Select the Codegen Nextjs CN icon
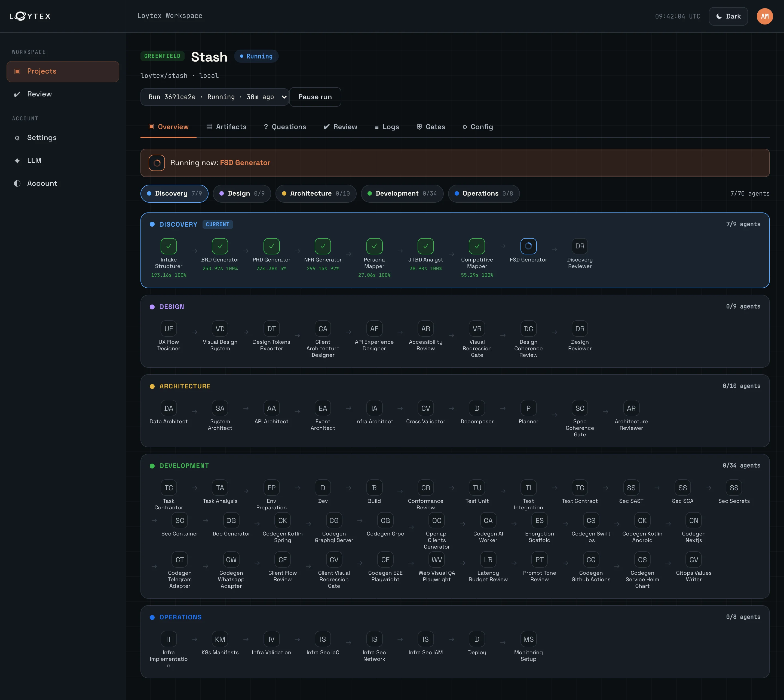This screenshot has width=784, height=700. pyautogui.click(x=694, y=521)
